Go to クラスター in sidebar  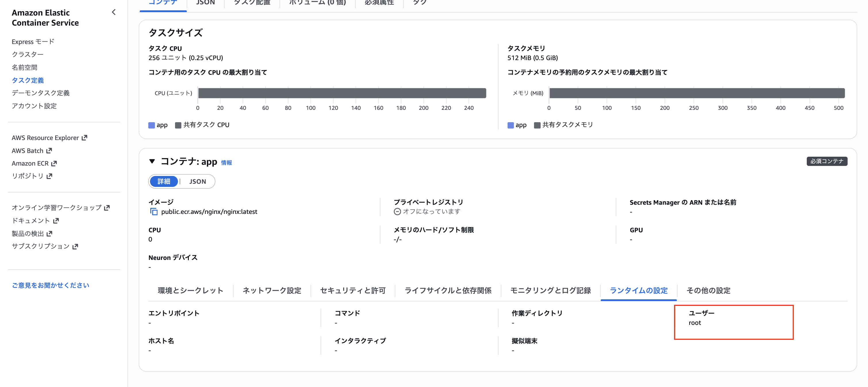(28, 54)
